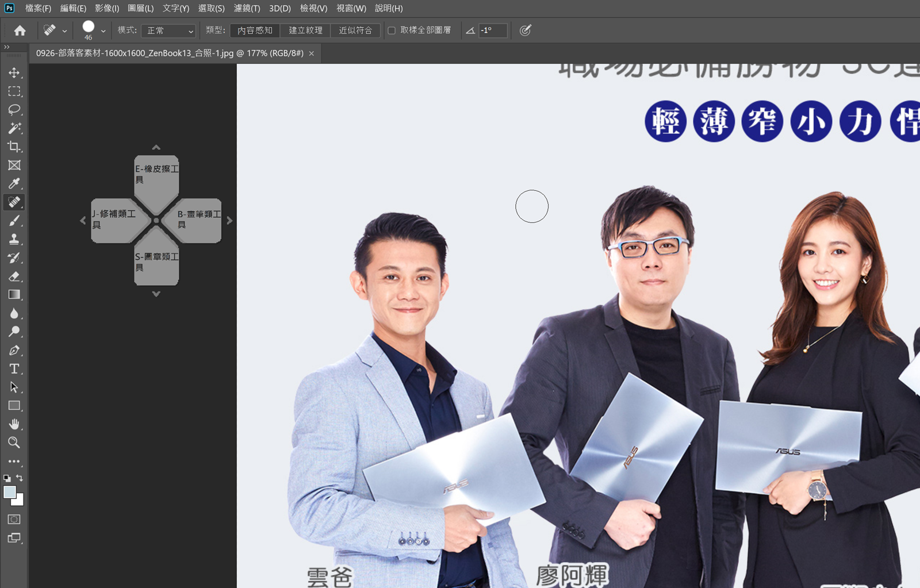Open the 濾鏡(T) menu

(247, 8)
